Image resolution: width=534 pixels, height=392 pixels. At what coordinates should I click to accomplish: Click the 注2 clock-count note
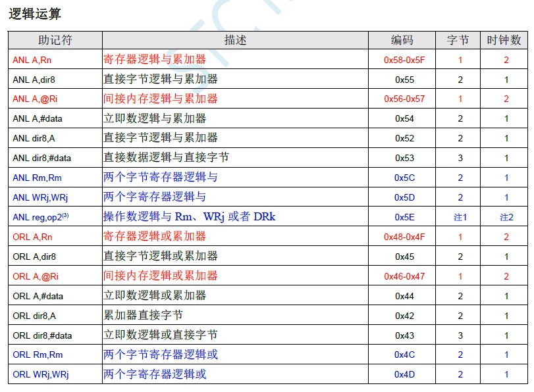click(506, 218)
